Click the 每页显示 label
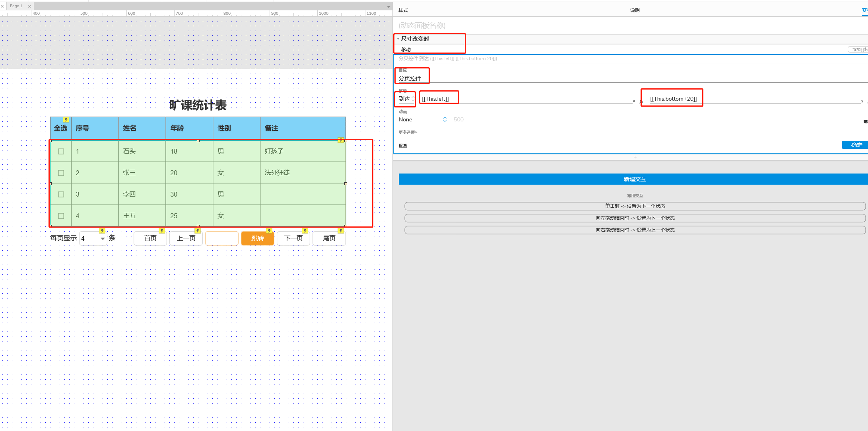The width and height of the screenshot is (868, 431). pos(64,238)
